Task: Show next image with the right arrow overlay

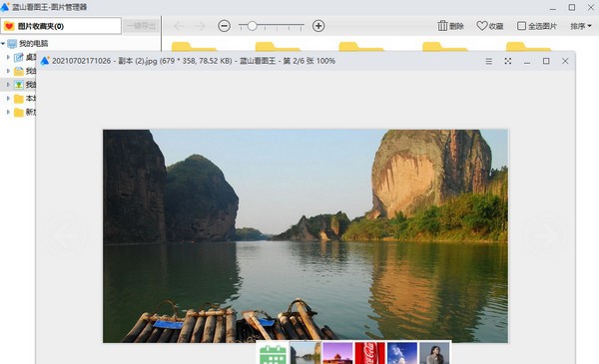Action: pos(545,235)
